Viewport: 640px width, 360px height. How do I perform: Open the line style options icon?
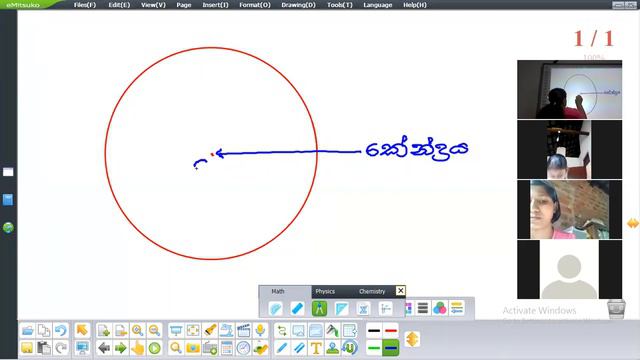point(457,308)
